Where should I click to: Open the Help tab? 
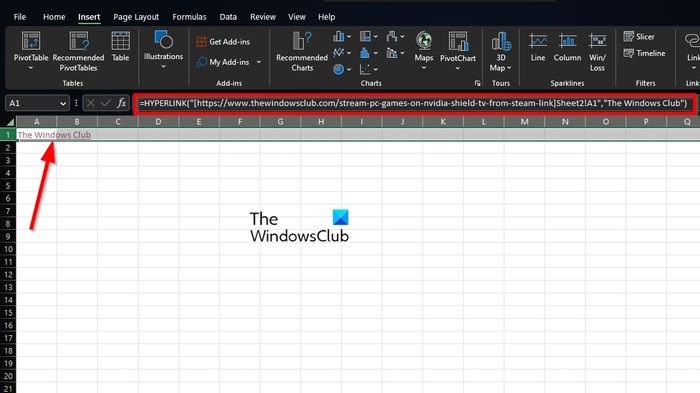pyautogui.click(x=326, y=17)
